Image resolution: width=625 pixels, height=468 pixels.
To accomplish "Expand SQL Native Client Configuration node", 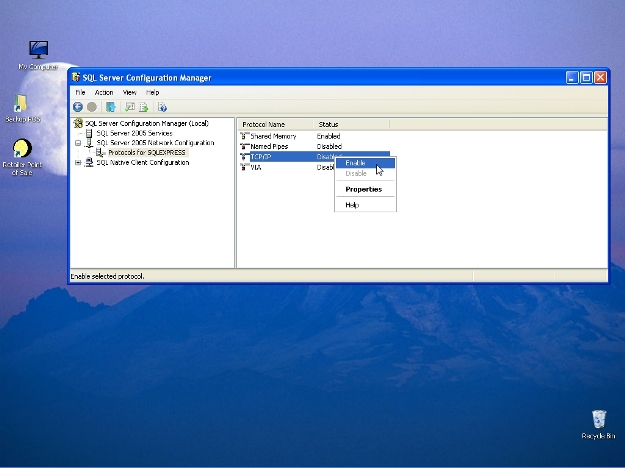I will pyautogui.click(x=78, y=162).
